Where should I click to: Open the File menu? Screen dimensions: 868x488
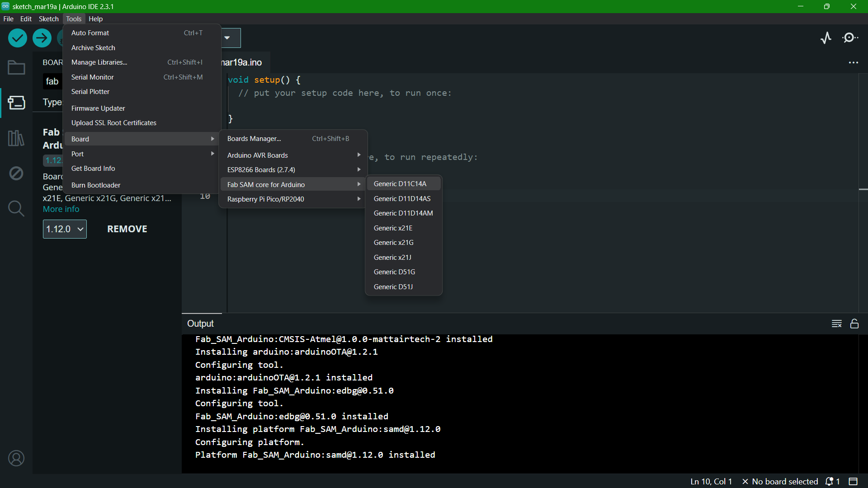click(x=8, y=19)
